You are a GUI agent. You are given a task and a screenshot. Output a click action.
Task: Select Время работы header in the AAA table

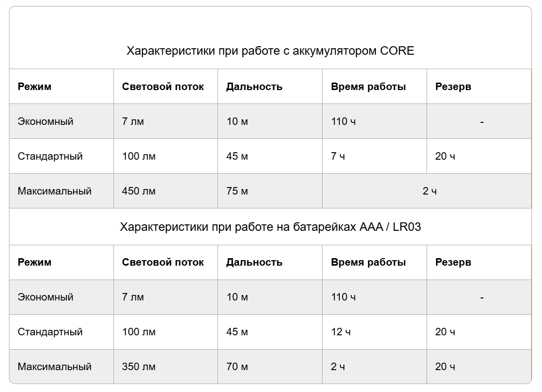point(368,262)
